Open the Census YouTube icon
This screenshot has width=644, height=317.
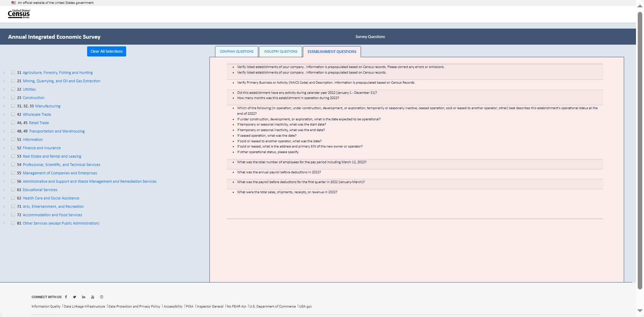click(93, 297)
